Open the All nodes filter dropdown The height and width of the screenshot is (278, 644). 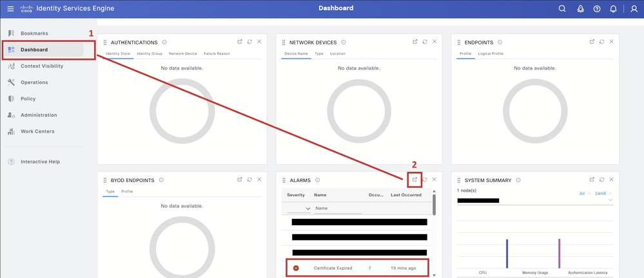click(x=585, y=194)
